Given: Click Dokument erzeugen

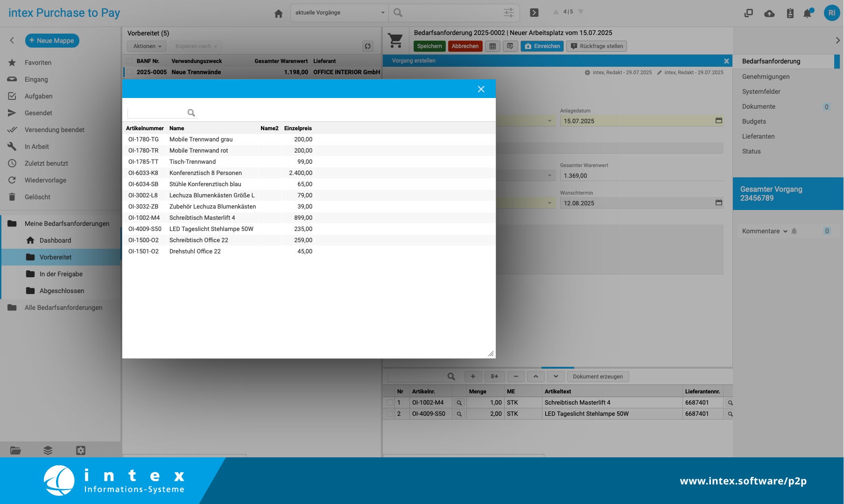Looking at the screenshot, I should 598,376.
